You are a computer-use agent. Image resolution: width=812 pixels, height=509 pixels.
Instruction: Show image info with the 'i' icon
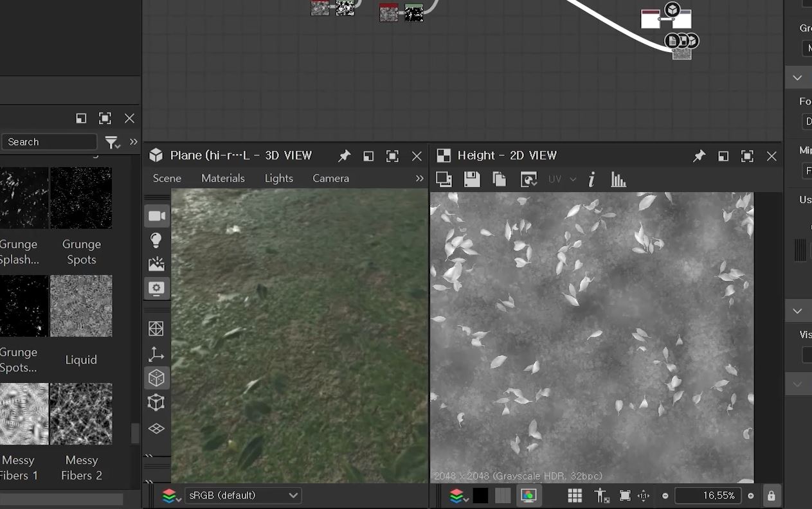pyautogui.click(x=591, y=179)
